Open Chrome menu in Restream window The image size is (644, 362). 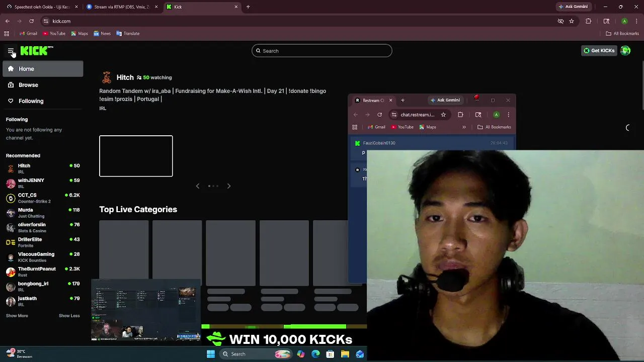pyautogui.click(x=508, y=115)
